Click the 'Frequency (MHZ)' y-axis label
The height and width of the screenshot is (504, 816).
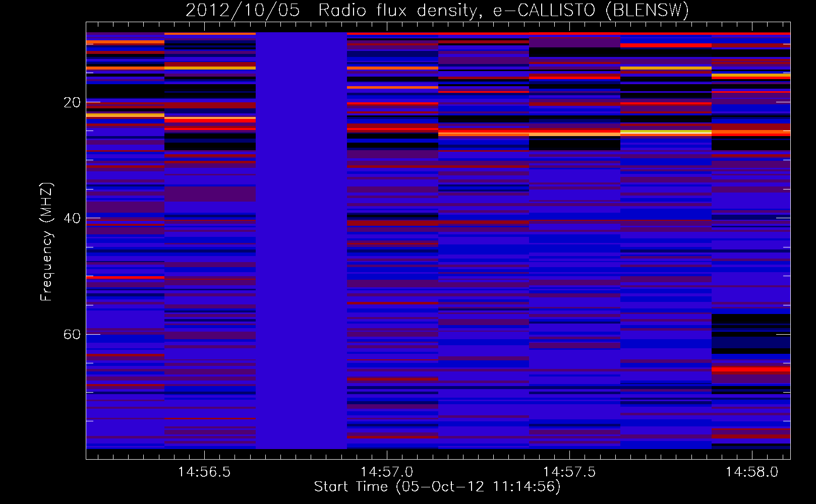click(46, 242)
